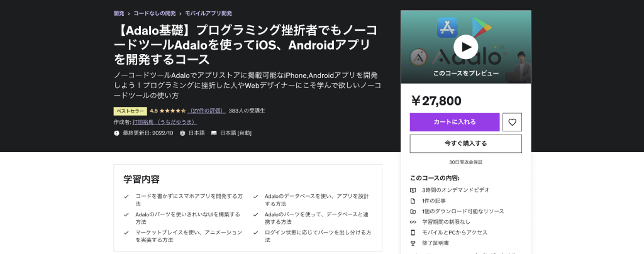Click このコースをプレビュー caption
This screenshot has width=644, height=254.
pos(466,74)
